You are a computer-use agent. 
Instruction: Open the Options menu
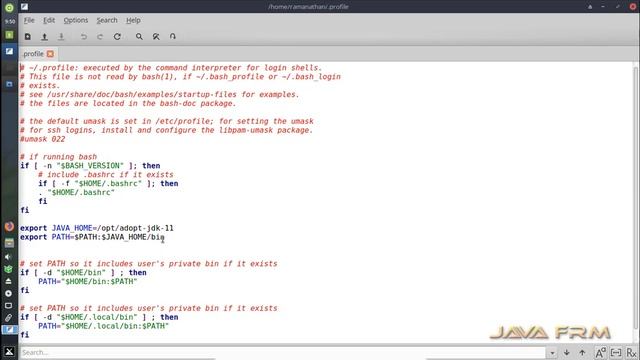point(76,20)
